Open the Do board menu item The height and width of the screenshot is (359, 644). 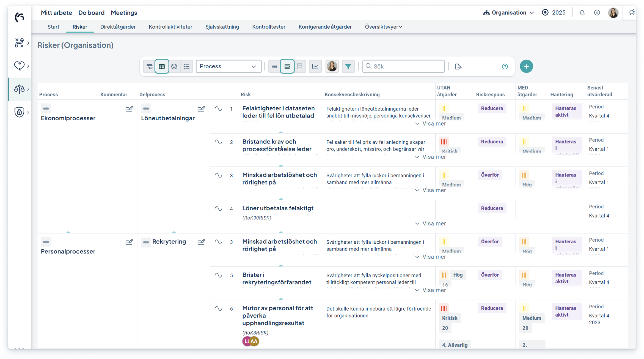91,13
